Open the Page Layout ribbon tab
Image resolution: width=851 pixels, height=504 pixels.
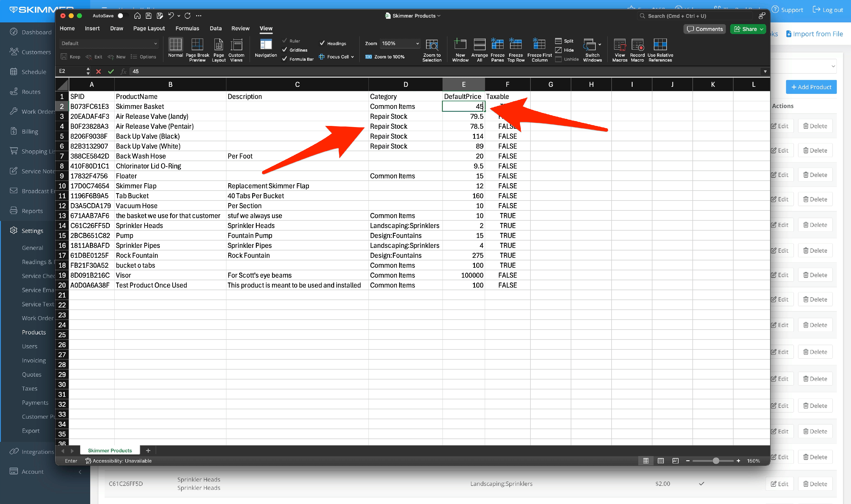149,29
